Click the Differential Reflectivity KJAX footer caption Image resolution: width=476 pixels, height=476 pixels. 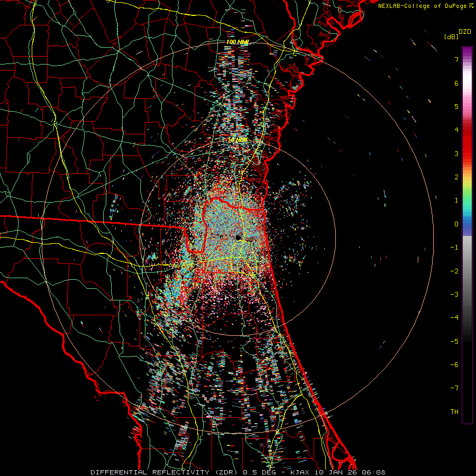[238, 472]
